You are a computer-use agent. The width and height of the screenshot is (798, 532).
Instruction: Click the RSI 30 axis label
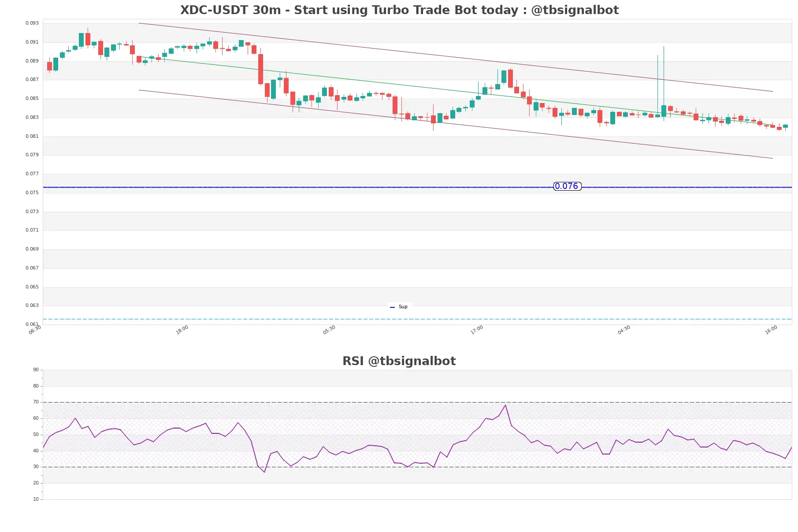pos(36,467)
